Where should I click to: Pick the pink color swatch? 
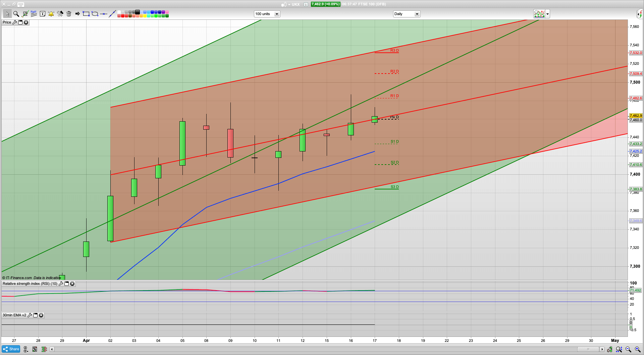coord(167,12)
